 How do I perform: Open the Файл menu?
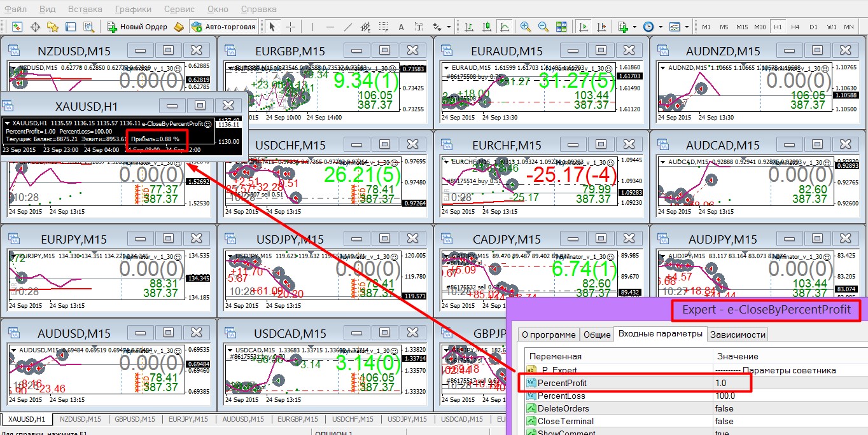(x=15, y=9)
